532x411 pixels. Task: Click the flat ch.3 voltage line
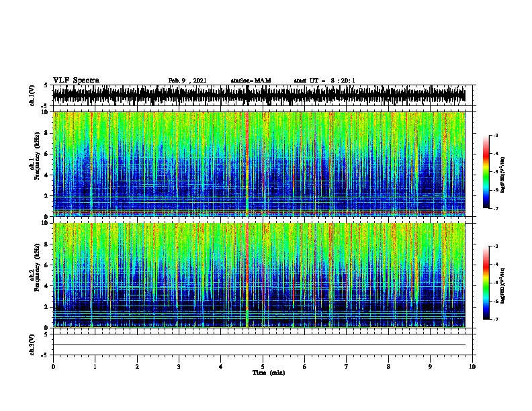pyautogui.click(x=259, y=345)
